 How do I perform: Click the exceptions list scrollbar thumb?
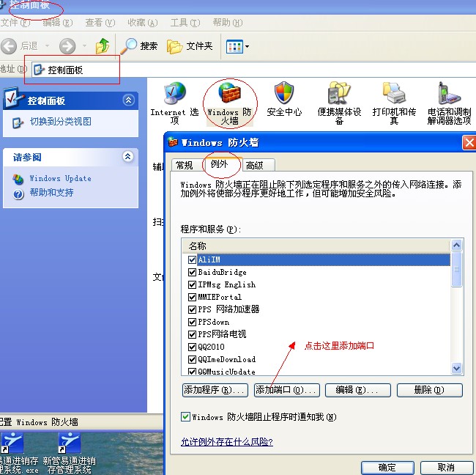456,269
